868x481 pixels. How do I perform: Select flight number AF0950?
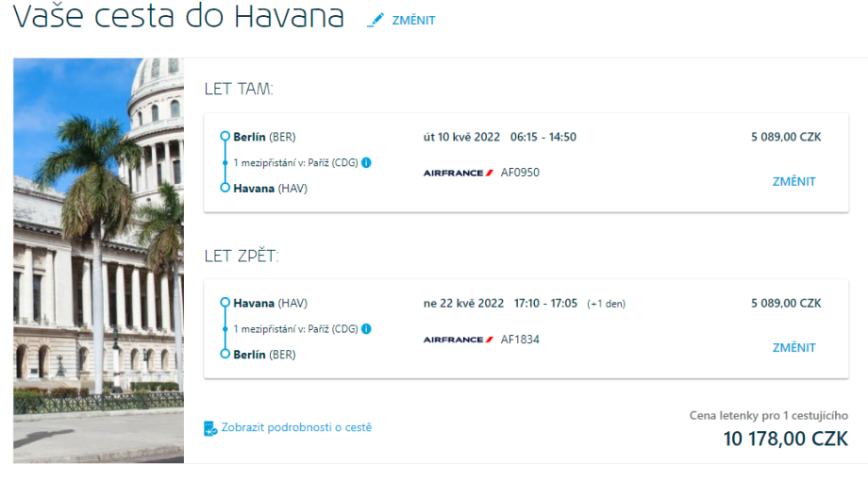[x=520, y=173]
